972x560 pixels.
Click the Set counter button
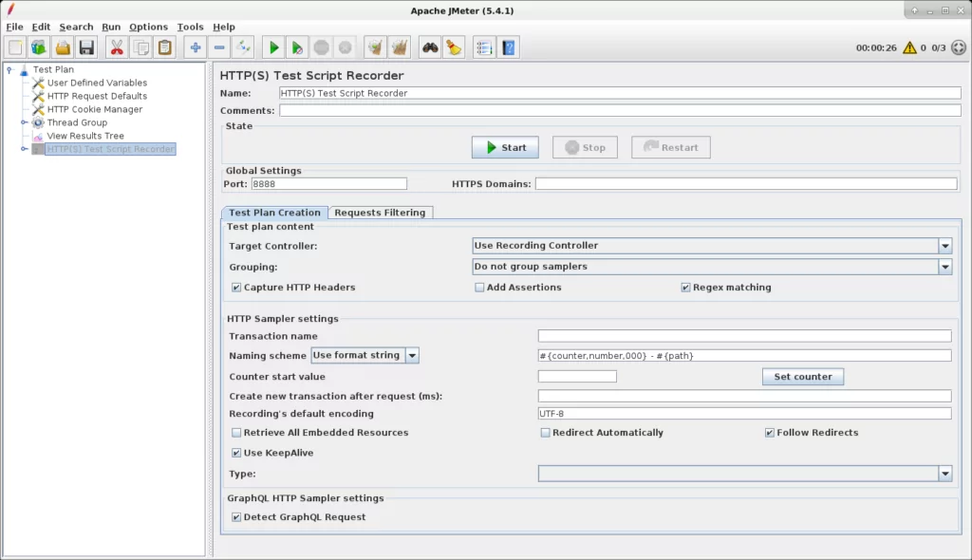pyautogui.click(x=803, y=377)
